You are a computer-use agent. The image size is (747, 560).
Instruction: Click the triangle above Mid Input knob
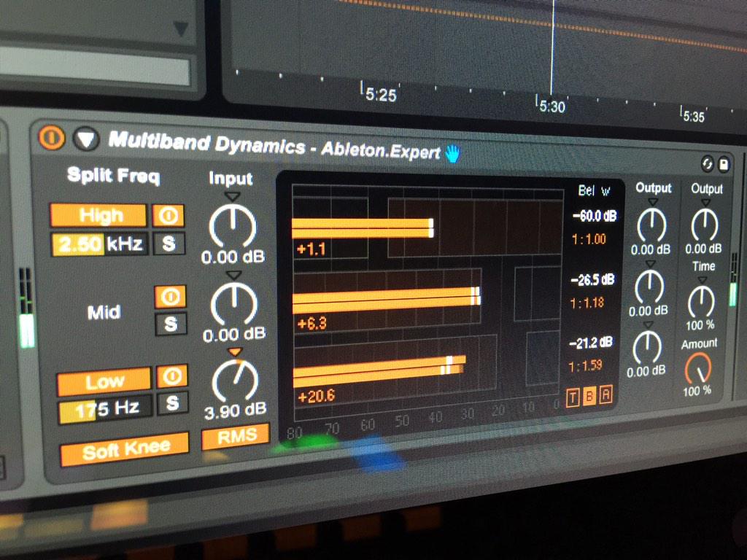(x=233, y=274)
